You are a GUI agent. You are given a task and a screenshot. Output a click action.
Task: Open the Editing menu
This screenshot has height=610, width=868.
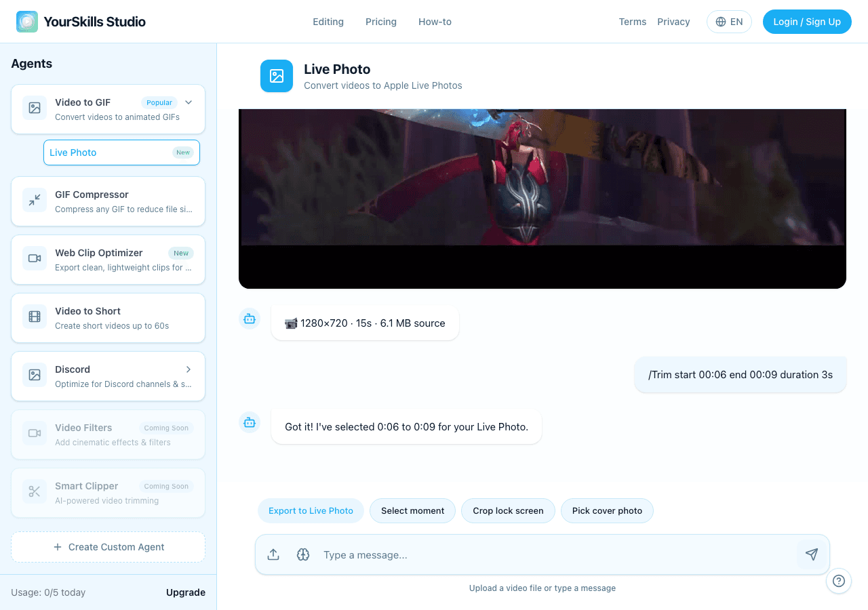[328, 22]
